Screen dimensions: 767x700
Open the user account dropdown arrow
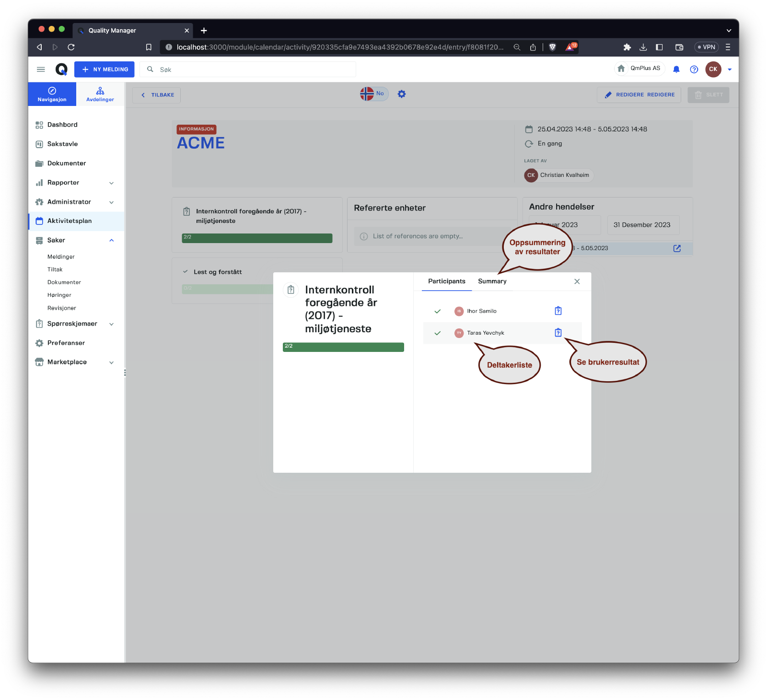point(730,70)
